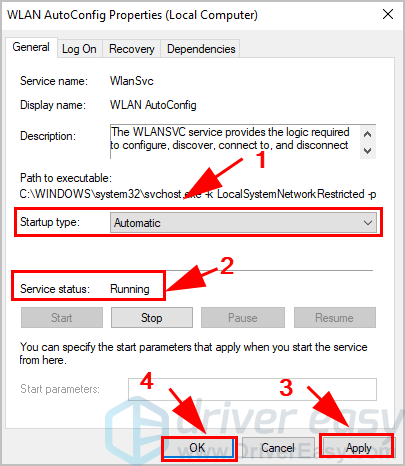Close the WLAN AutoConfig Properties dialog
This screenshot has height=466, width=405.
click(x=388, y=15)
